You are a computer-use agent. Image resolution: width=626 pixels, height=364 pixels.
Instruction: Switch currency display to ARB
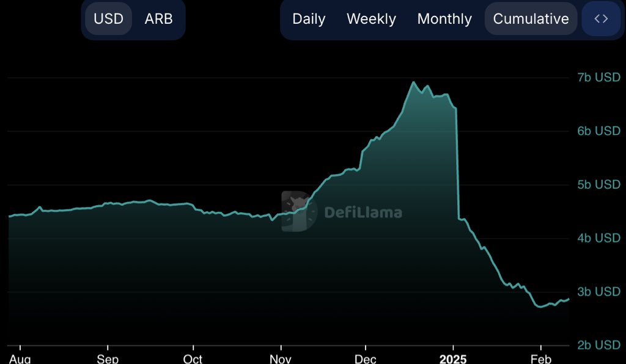(158, 19)
